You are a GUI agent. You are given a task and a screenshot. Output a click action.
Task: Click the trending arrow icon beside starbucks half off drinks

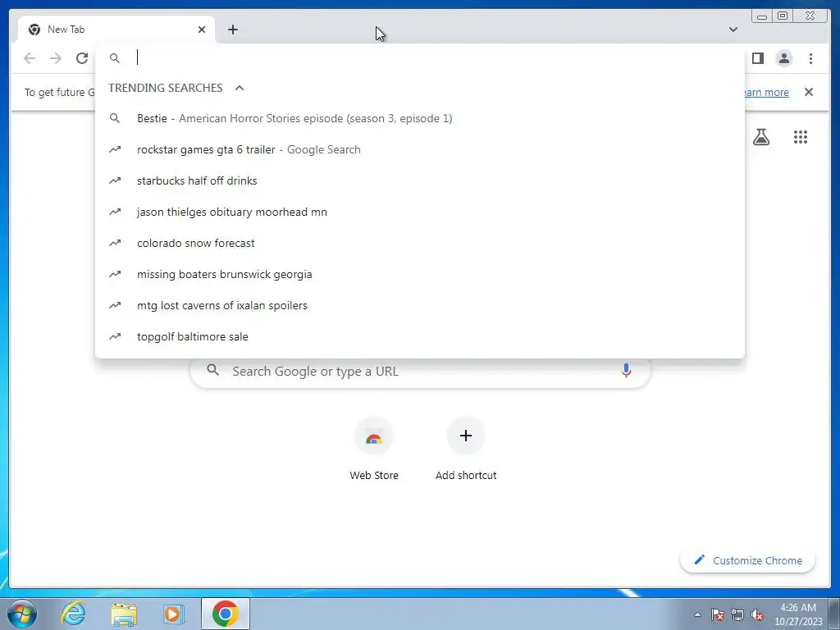(x=115, y=180)
